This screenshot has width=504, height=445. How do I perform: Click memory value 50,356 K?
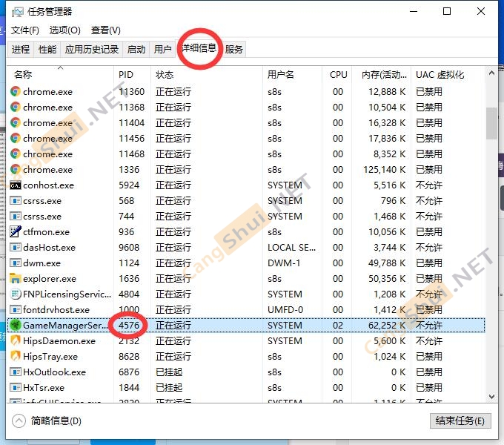pos(387,278)
